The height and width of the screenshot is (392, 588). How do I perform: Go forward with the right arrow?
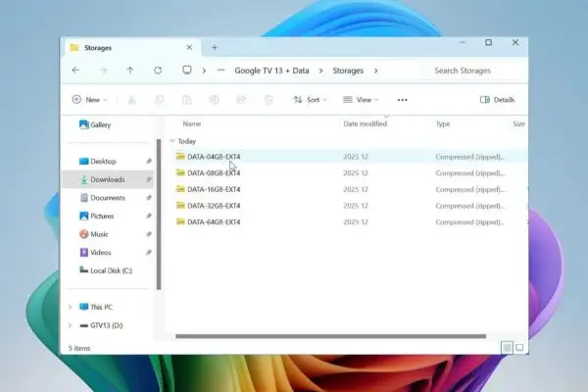point(104,71)
